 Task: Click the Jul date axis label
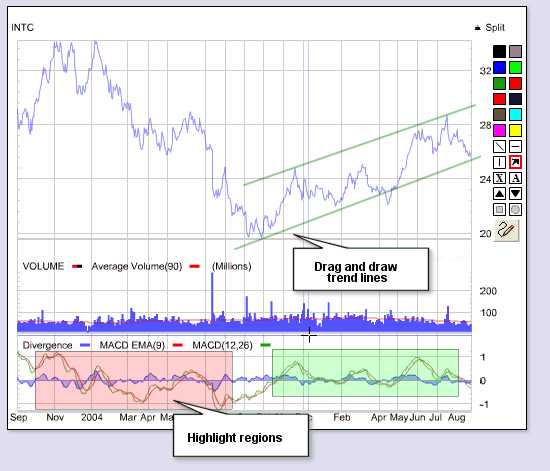coord(436,417)
